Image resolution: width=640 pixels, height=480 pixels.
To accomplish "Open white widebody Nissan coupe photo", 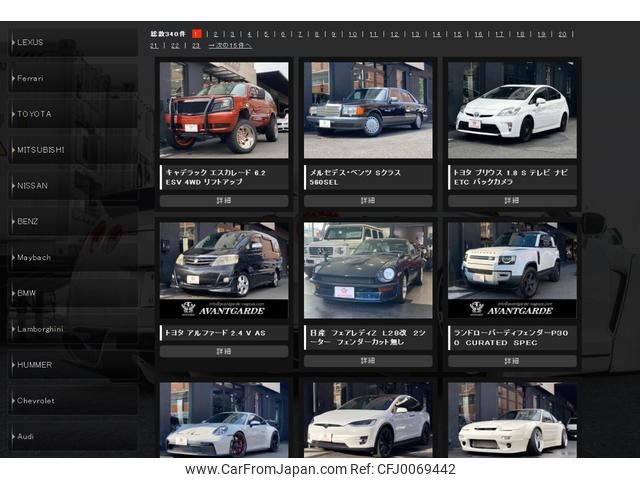I will pos(512,420).
